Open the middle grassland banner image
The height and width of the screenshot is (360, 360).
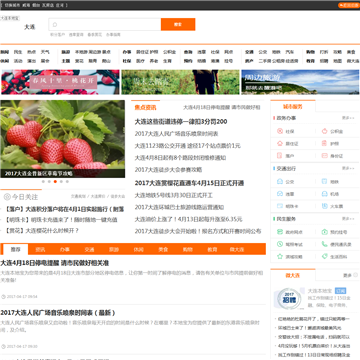(x=180, y=82)
